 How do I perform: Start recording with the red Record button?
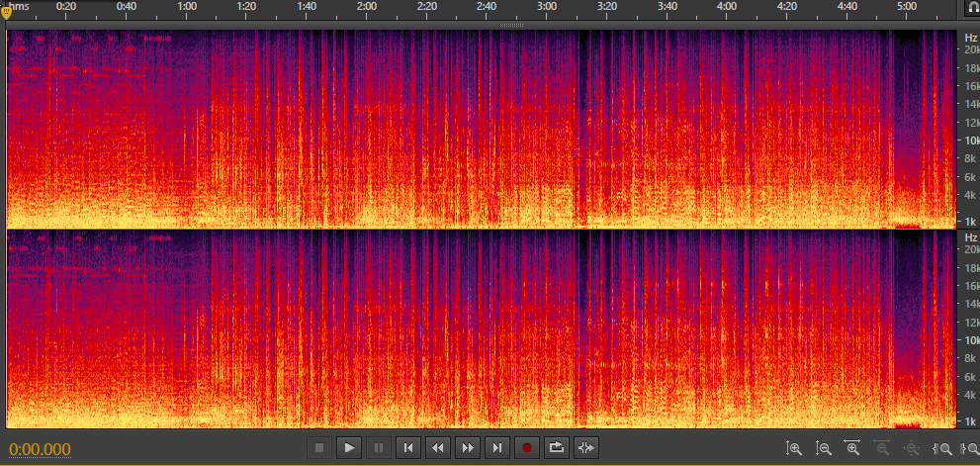pyautogui.click(x=527, y=448)
